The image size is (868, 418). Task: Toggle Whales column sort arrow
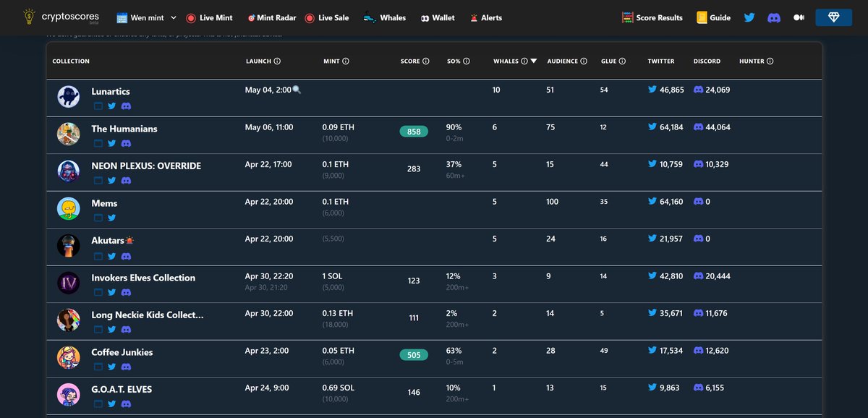click(534, 61)
